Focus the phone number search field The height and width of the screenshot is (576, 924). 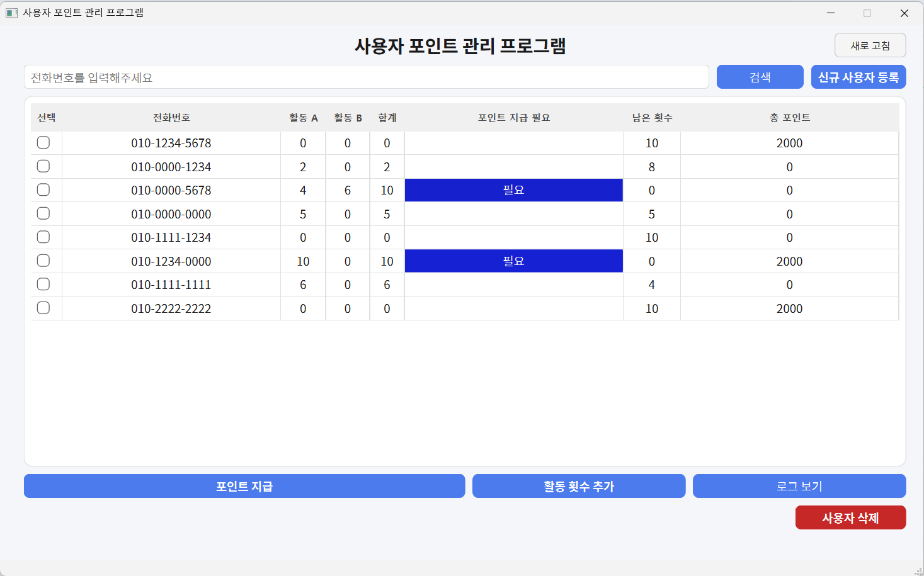click(366, 77)
